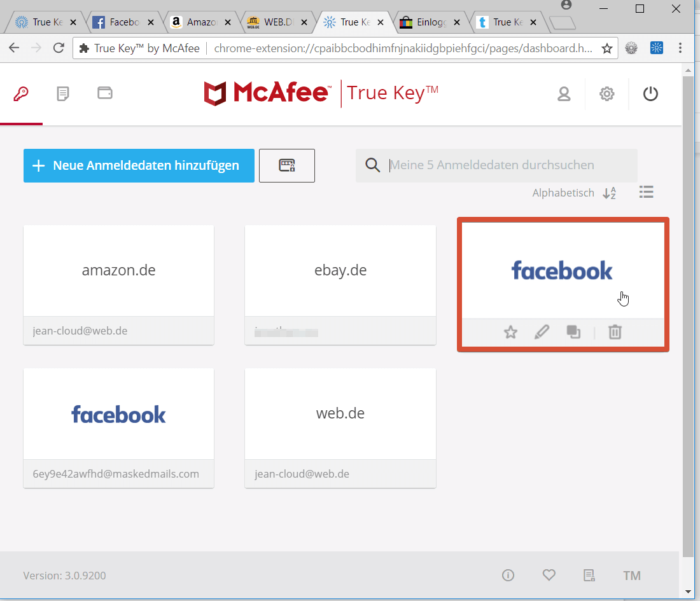The width and height of the screenshot is (700, 601).
Task: Click the power sign-out icon
Action: (x=650, y=93)
